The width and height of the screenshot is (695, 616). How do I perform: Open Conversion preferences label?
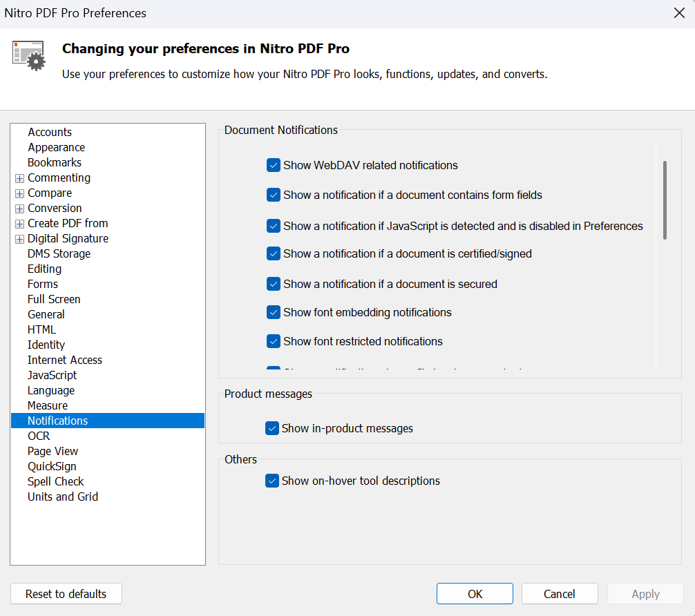point(55,208)
